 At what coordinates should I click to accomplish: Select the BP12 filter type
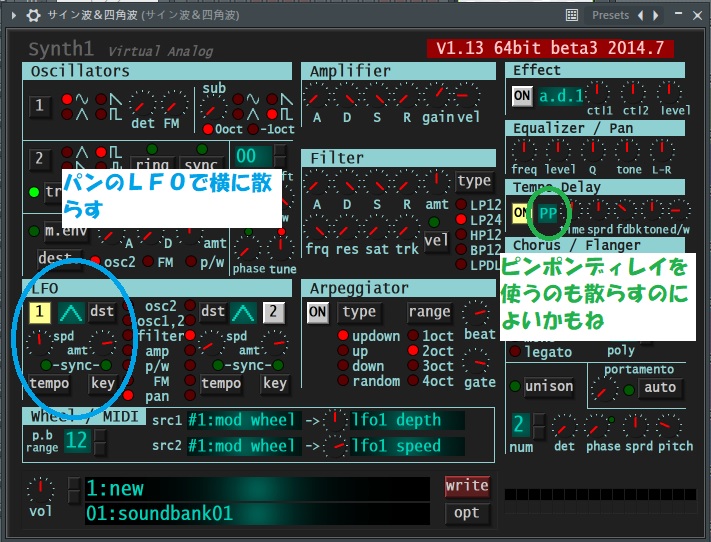click(x=461, y=249)
